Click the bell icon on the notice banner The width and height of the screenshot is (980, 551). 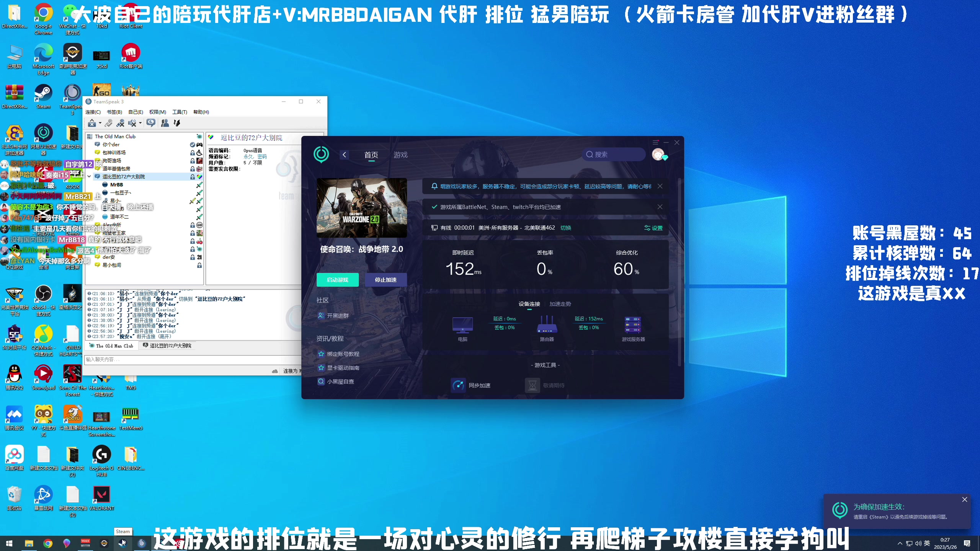[x=434, y=186]
